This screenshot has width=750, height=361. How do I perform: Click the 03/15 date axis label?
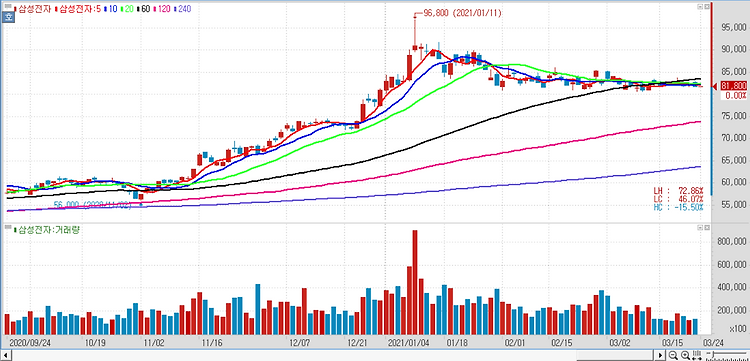click(673, 343)
